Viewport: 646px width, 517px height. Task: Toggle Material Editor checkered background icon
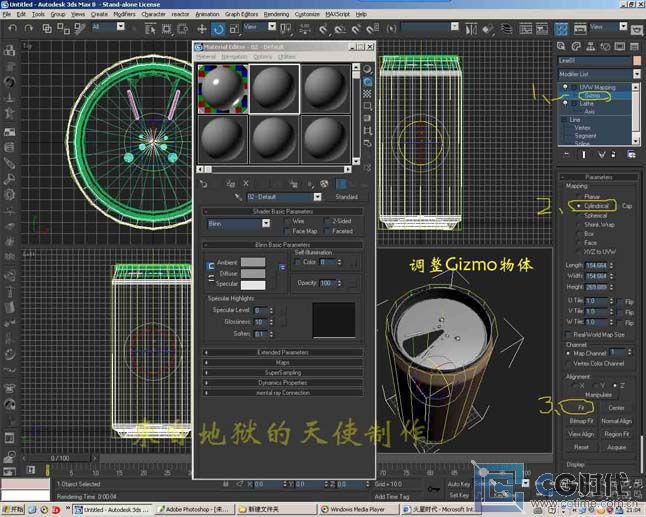(367, 94)
